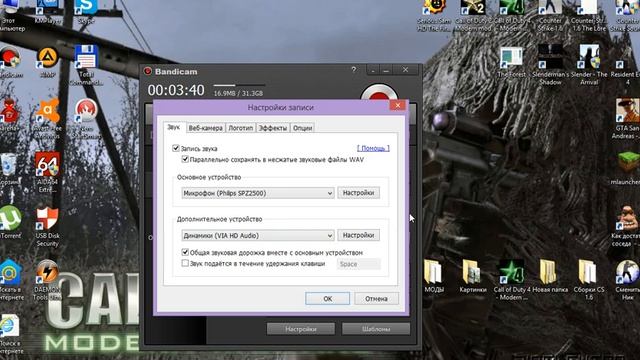Expand Микрофон (Philips SPZ2500) dropdown
The height and width of the screenshot is (360, 640).
click(x=258, y=193)
